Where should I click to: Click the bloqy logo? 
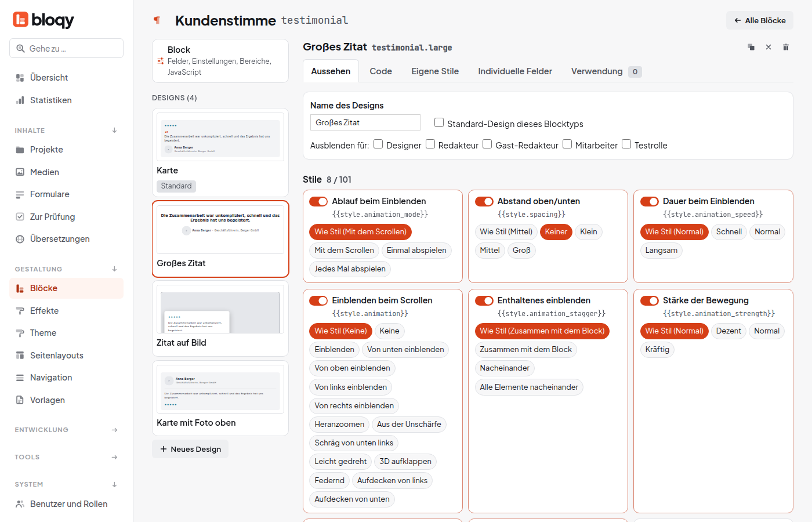(43, 20)
